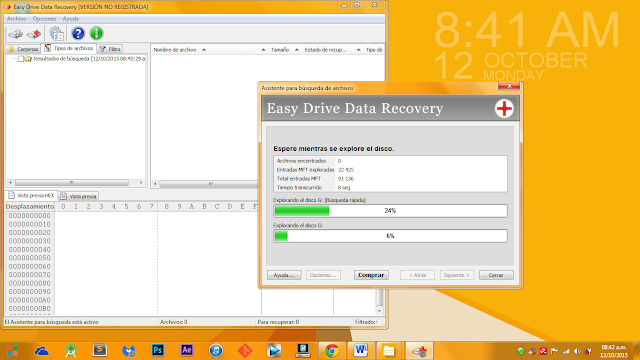Switch to the Tipos de archivos tab
The width and height of the screenshot is (640, 360).
(x=69, y=48)
